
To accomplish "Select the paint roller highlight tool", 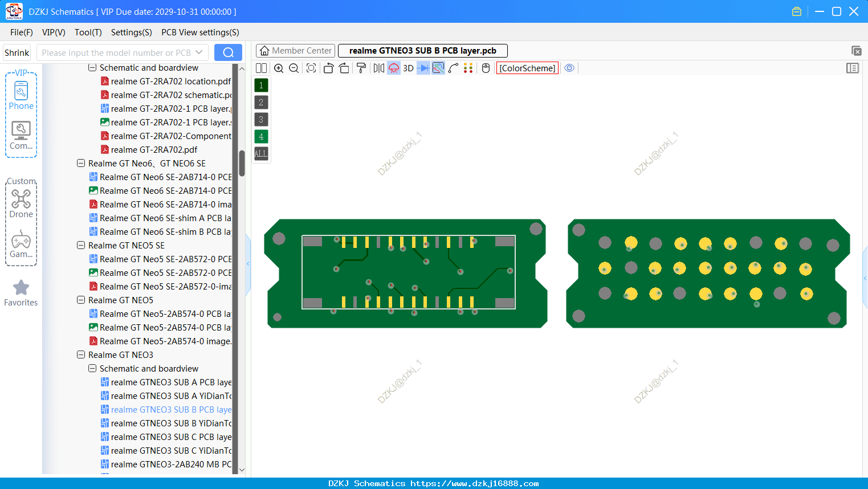I will tap(361, 68).
